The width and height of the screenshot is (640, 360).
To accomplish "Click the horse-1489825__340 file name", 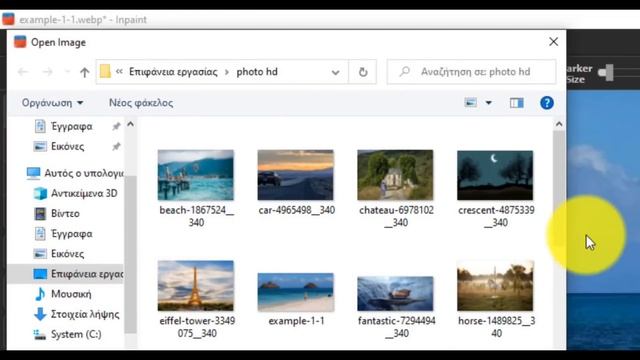I will (x=496, y=327).
